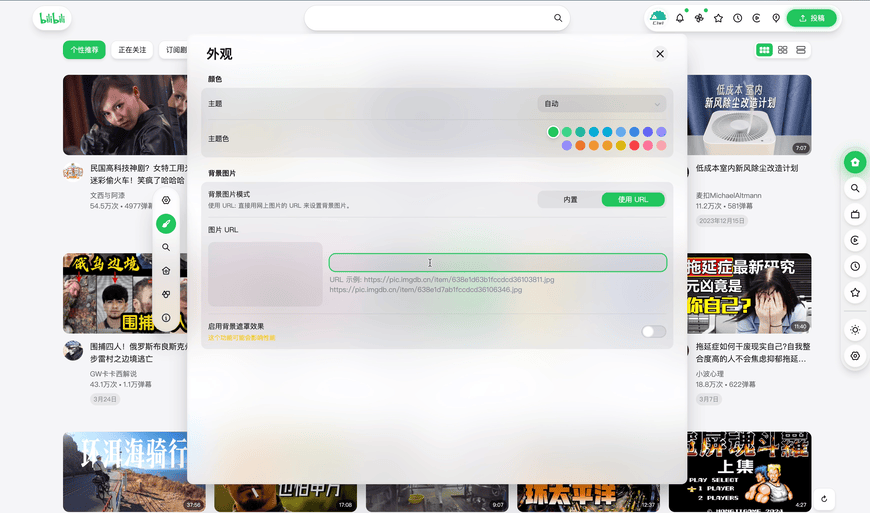The image size is (870, 513).
Task: Click the 投稿 upload button
Action: coord(812,18)
